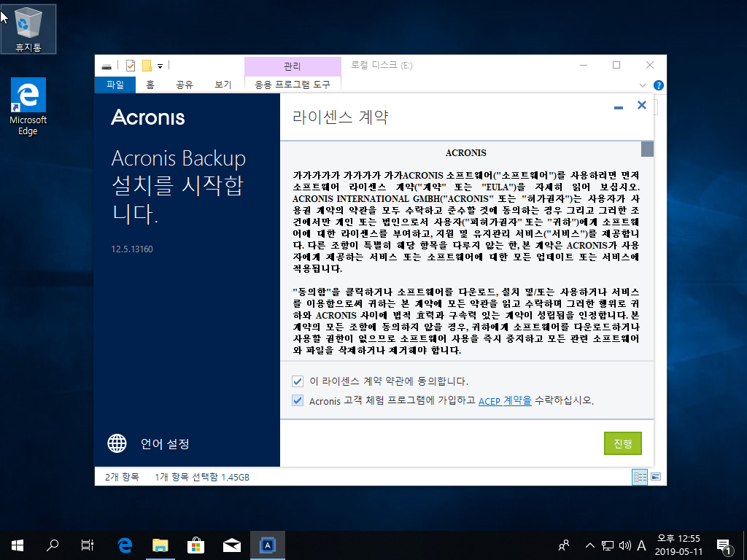
Task: Open Microsoft Edge desktop shortcut
Action: 28,106
